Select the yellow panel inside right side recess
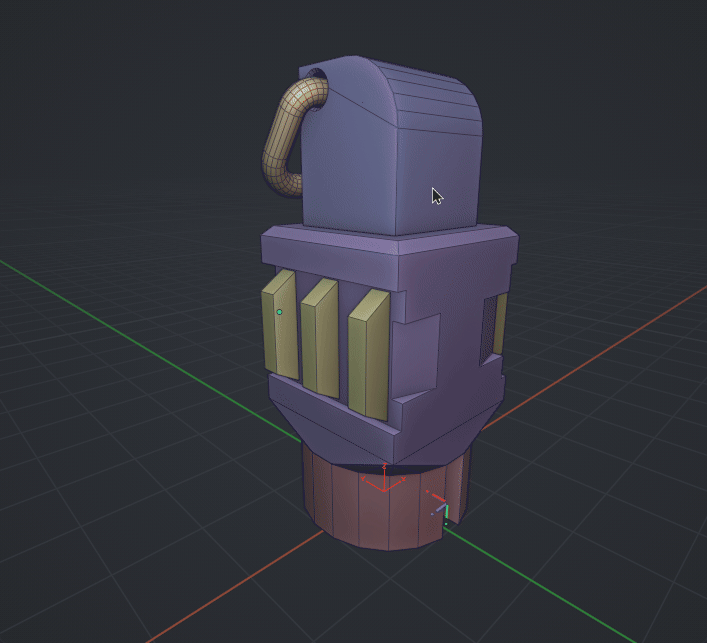The image size is (707, 643). pyautogui.click(x=500, y=323)
